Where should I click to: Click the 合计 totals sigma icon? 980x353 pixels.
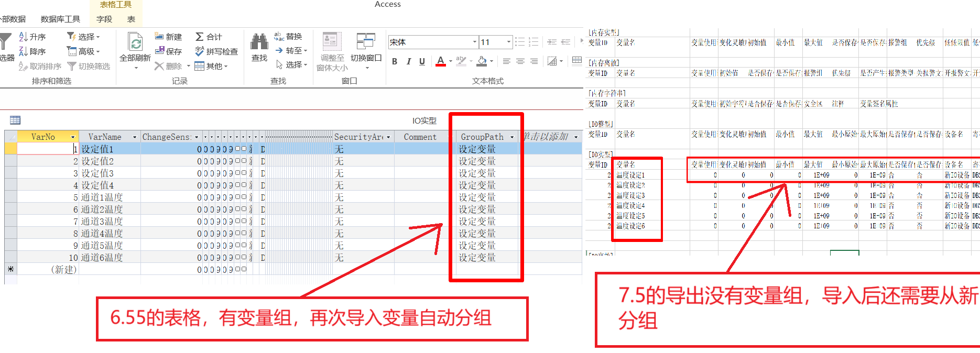coord(200,37)
